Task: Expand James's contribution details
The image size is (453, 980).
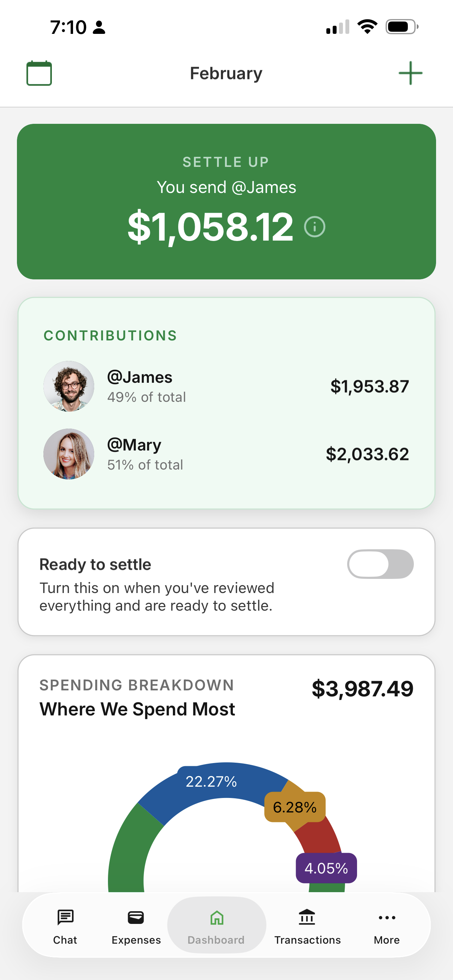Action: click(x=226, y=386)
